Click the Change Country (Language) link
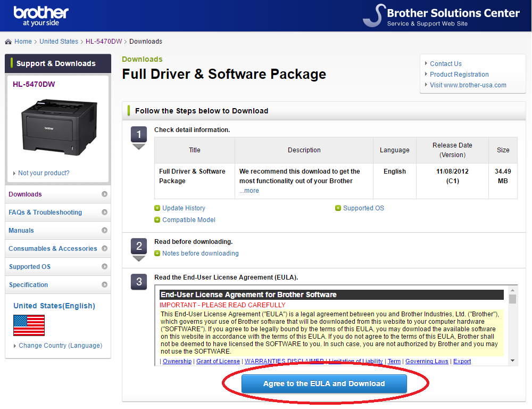This screenshot has height=409, width=532. pyautogui.click(x=60, y=346)
